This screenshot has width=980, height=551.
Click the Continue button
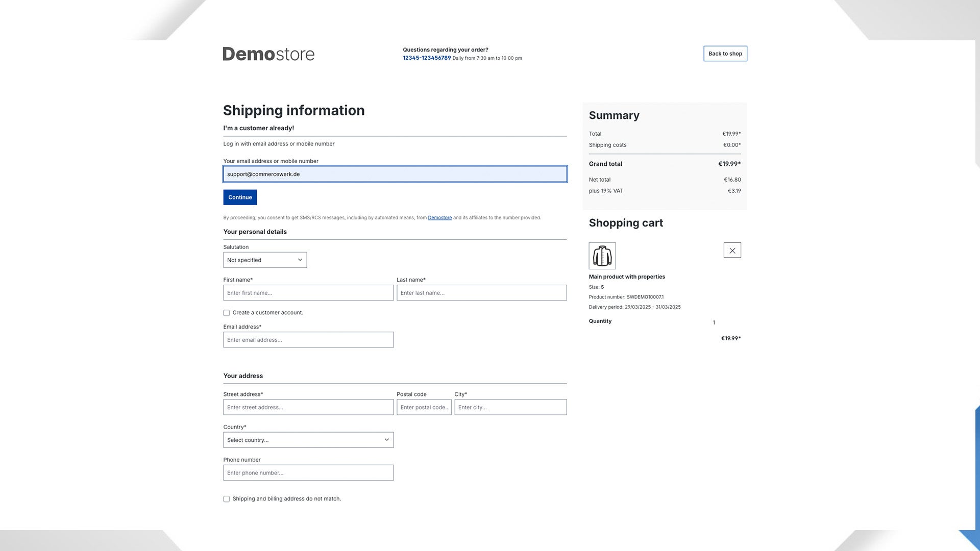tap(240, 197)
